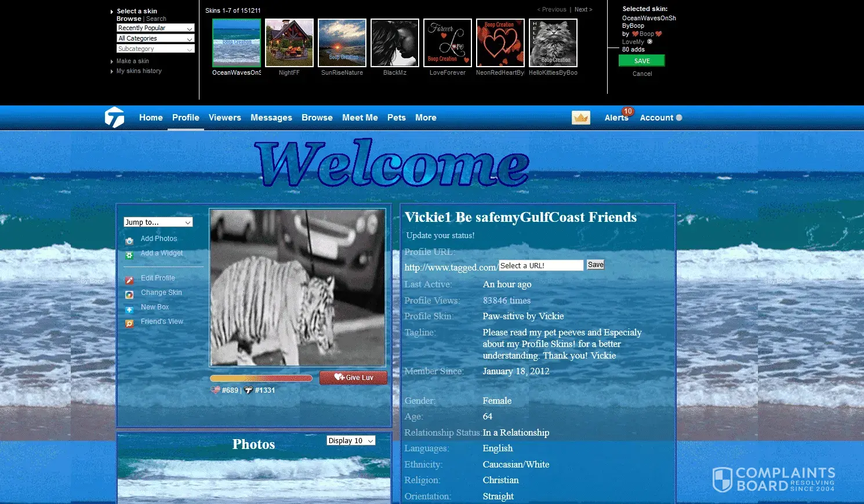
Task: Switch to skin Search mode
Action: tap(156, 19)
